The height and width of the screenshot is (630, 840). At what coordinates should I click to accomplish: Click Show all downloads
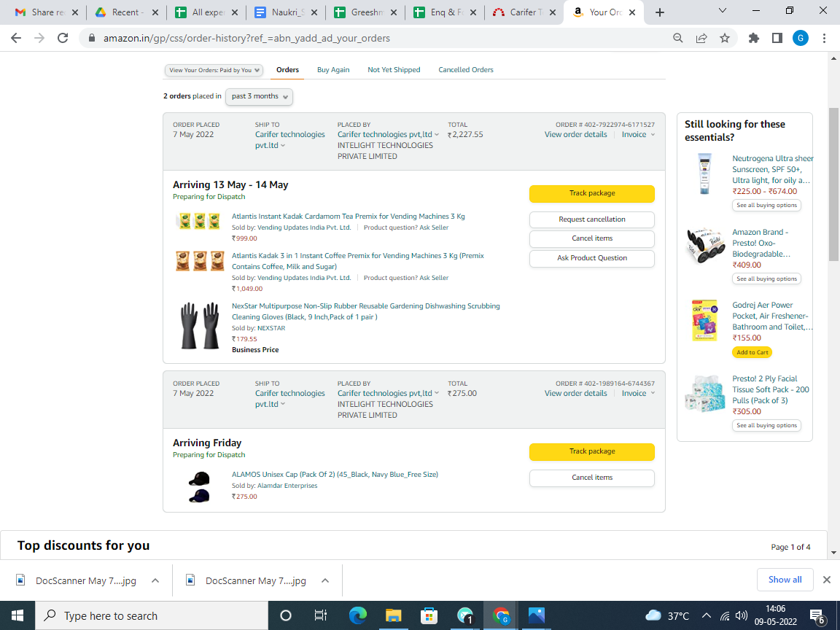(x=785, y=580)
